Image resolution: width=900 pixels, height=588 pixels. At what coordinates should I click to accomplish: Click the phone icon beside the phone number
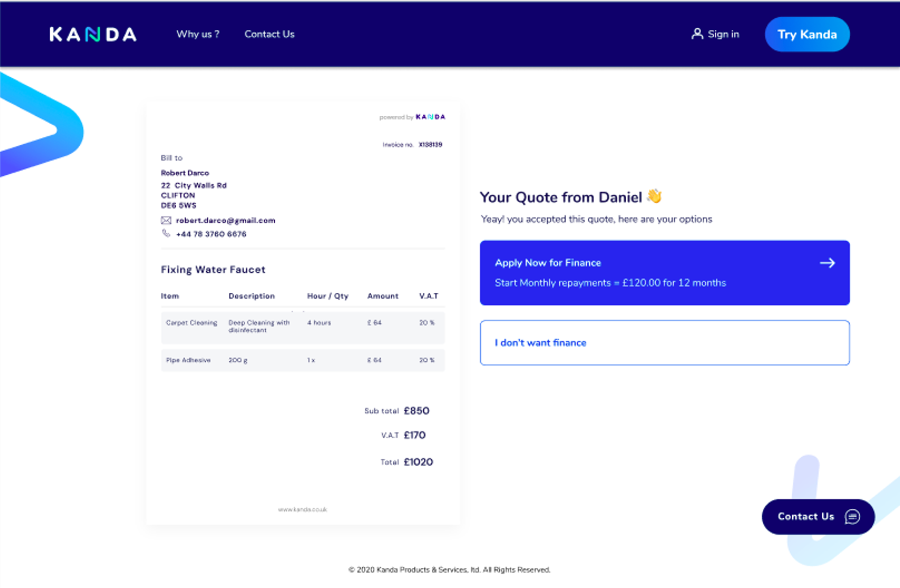(166, 233)
